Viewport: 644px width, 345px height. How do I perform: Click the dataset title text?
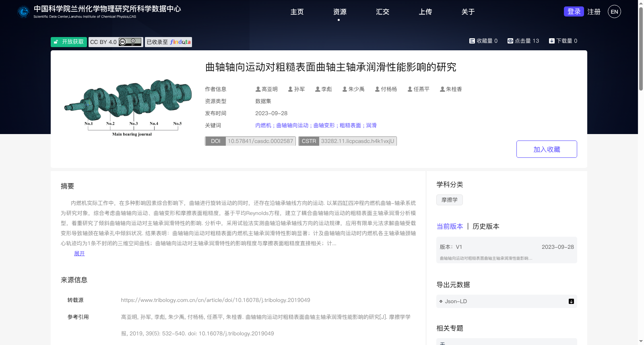330,67
